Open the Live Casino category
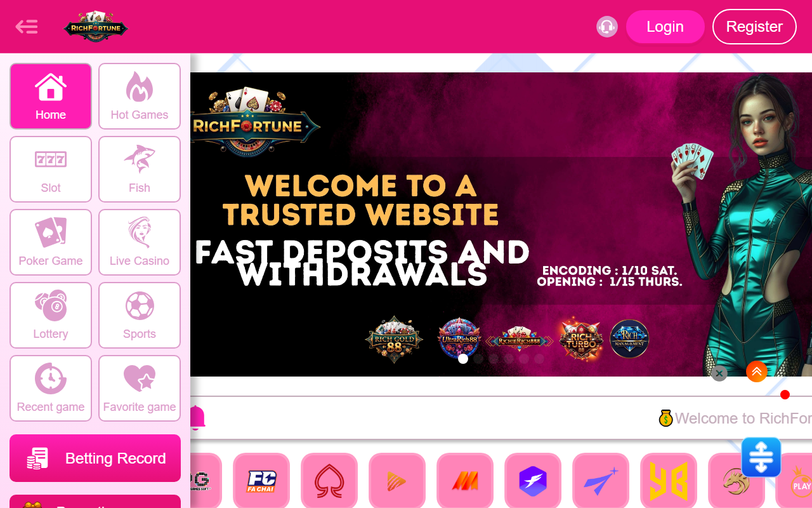The height and width of the screenshot is (508, 812). coord(140,242)
